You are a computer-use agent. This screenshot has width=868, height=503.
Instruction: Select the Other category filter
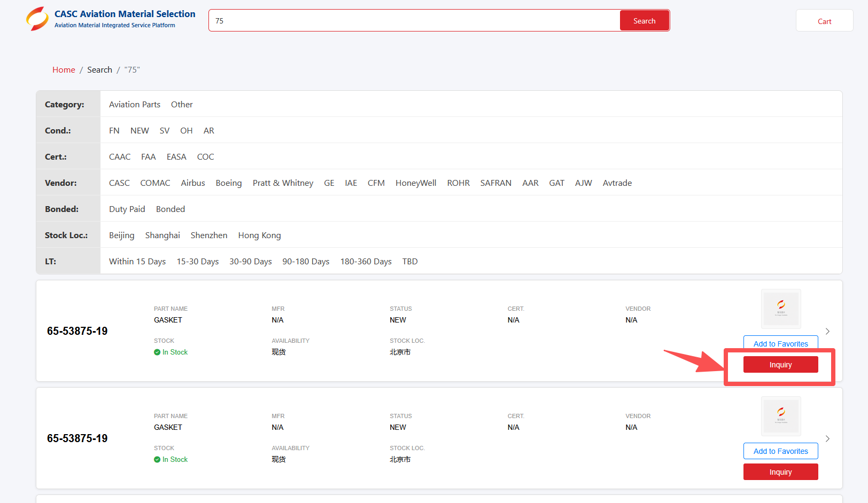click(x=182, y=105)
